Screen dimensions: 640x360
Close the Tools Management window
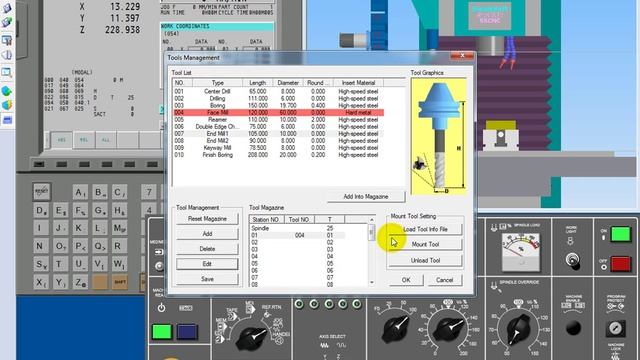click(x=462, y=56)
